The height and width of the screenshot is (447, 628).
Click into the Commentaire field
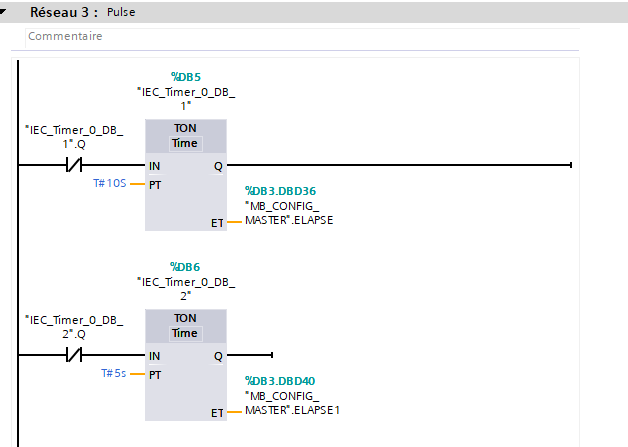click(x=300, y=36)
